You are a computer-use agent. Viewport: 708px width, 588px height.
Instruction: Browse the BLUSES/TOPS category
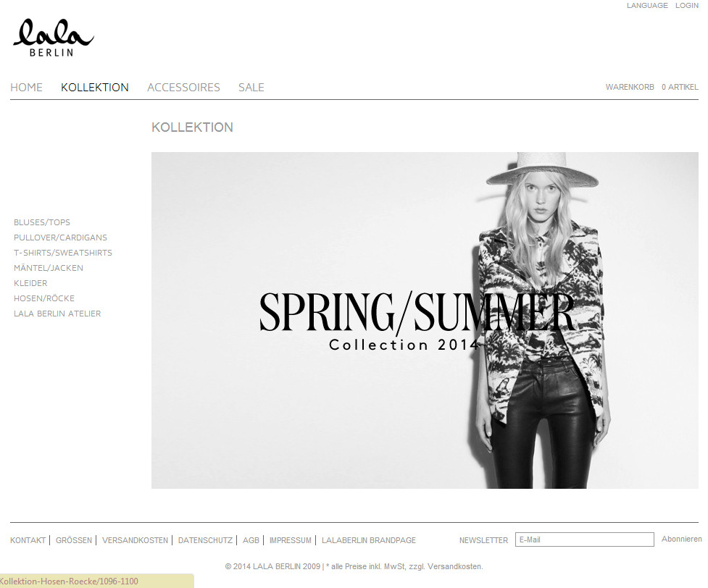42,222
